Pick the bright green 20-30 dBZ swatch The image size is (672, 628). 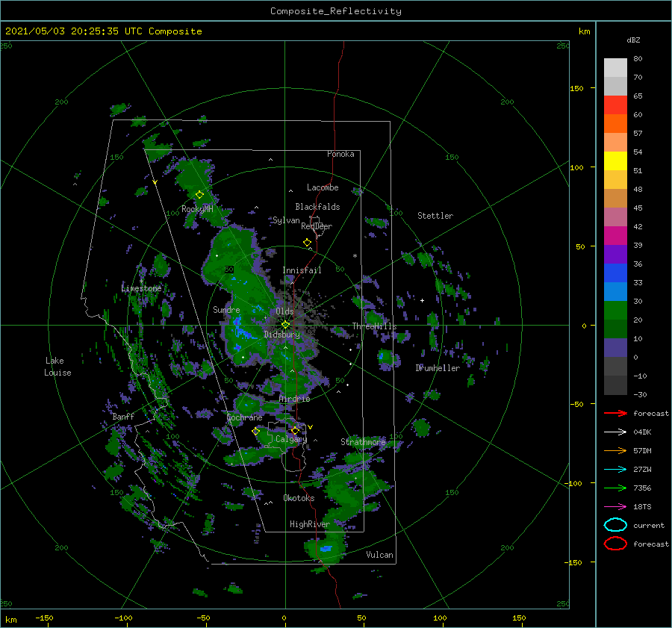coord(615,311)
